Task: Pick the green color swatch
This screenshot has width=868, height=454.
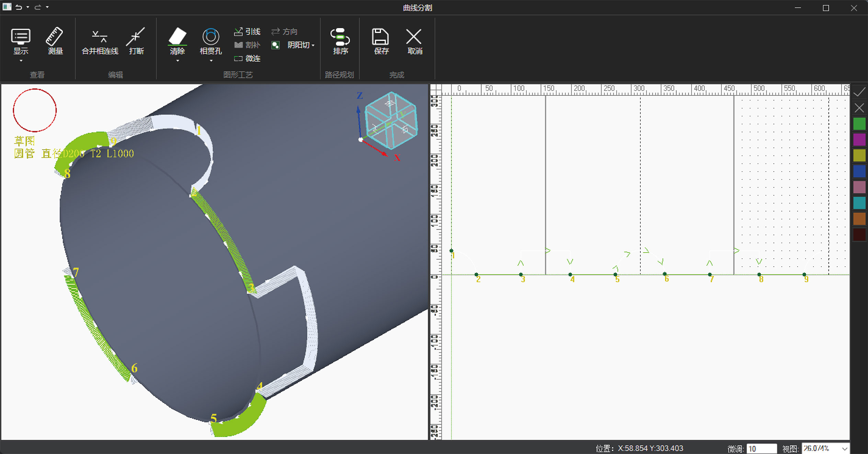Action: click(x=859, y=124)
